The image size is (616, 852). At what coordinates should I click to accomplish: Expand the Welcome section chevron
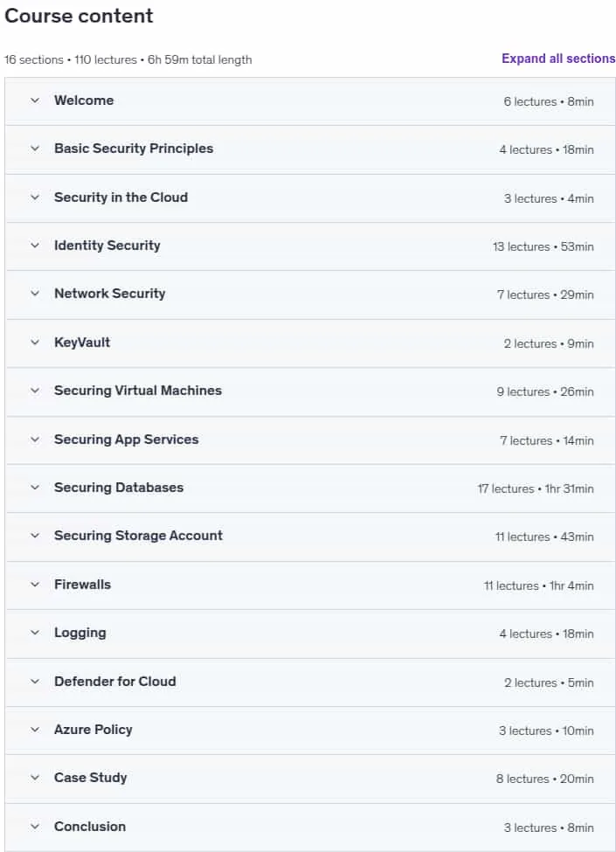coord(35,100)
